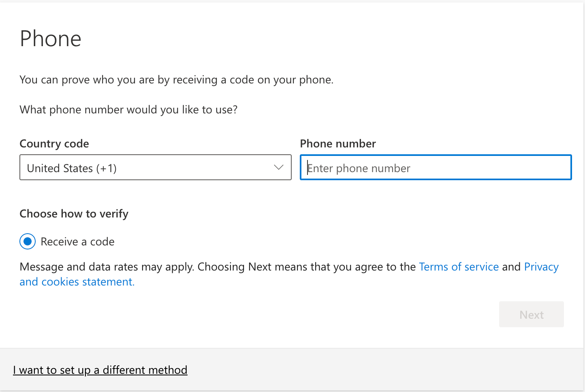This screenshot has width=585, height=392.
Task: Follow the Terms of service hyperlink
Action: (x=459, y=266)
